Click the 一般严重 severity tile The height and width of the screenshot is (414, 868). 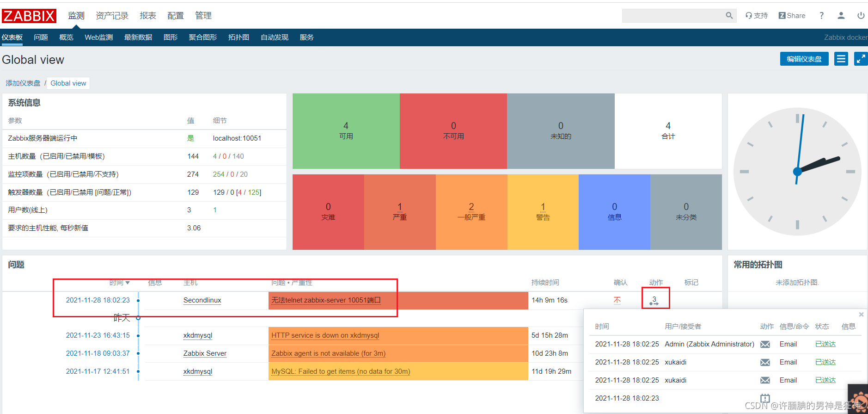click(x=471, y=212)
